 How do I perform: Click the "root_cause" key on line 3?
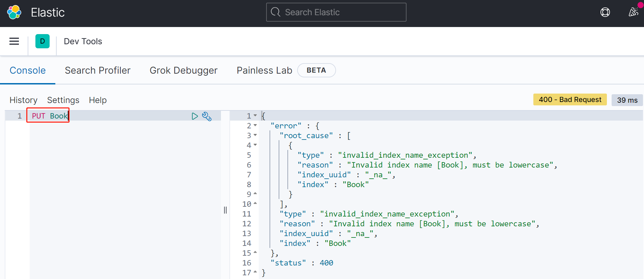click(x=306, y=135)
